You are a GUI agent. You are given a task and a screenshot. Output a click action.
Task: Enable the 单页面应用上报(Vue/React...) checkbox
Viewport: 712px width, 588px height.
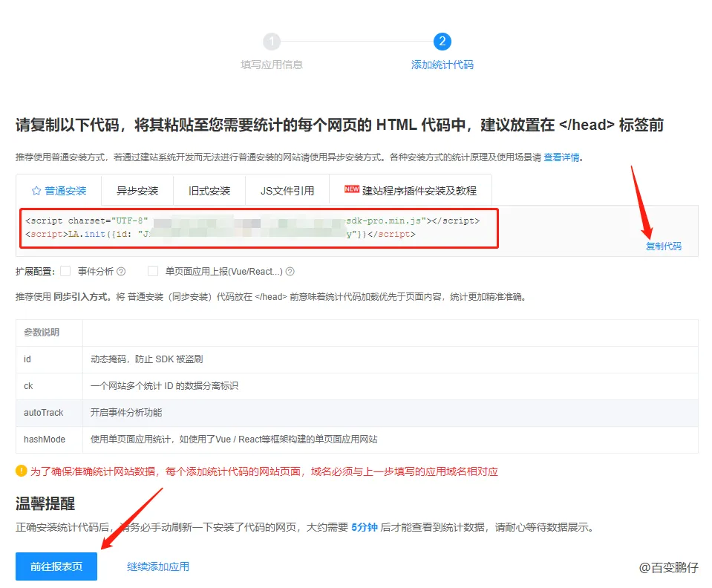154,270
